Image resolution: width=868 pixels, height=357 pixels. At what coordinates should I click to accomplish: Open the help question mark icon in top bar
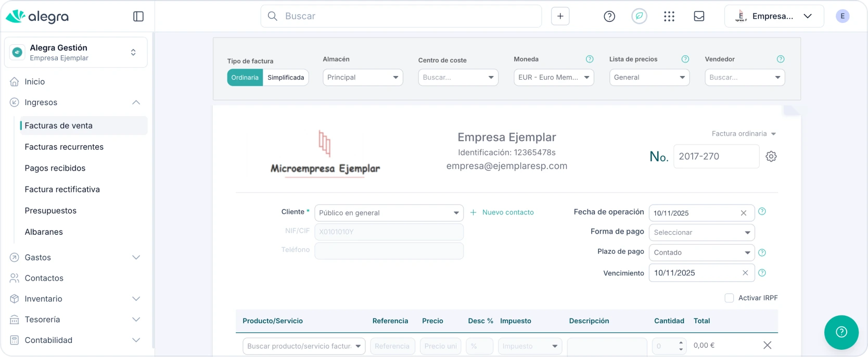point(609,17)
